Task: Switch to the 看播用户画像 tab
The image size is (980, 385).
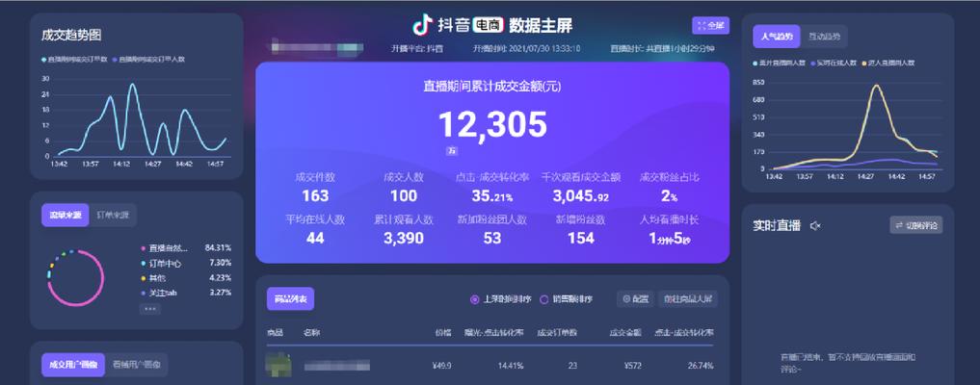Action: click(136, 365)
